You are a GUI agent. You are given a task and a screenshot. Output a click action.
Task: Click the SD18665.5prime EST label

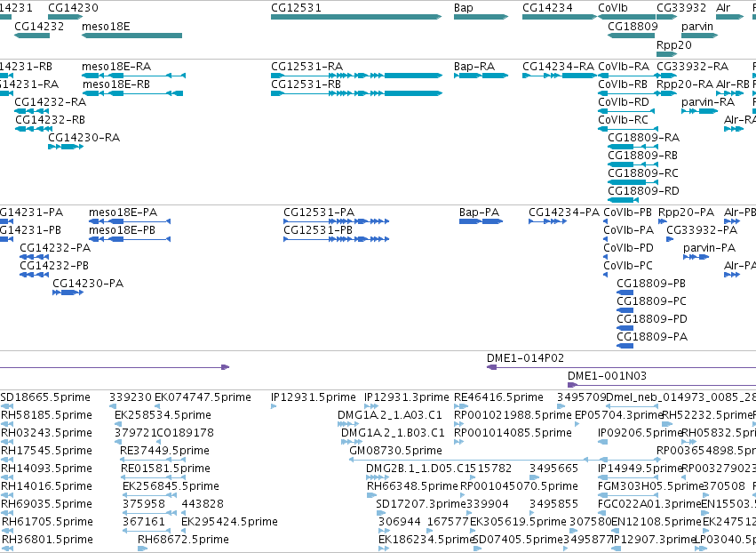pyautogui.click(x=45, y=397)
